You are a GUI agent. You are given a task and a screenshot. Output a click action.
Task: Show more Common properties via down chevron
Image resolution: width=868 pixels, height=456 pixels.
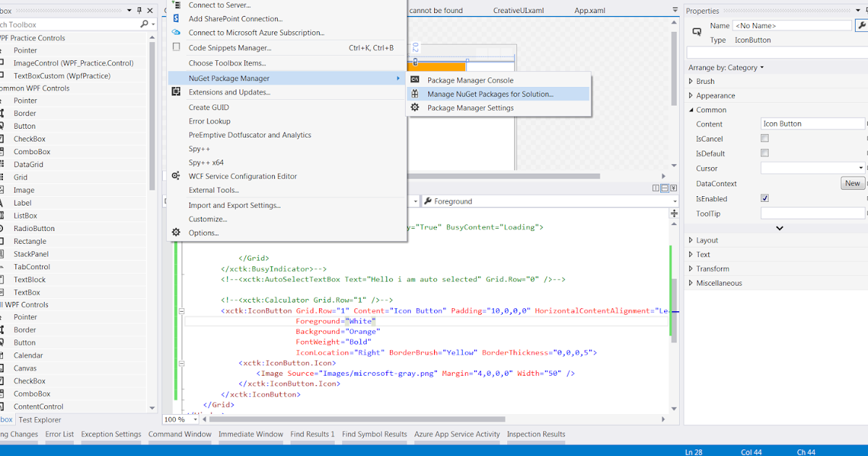coord(779,228)
